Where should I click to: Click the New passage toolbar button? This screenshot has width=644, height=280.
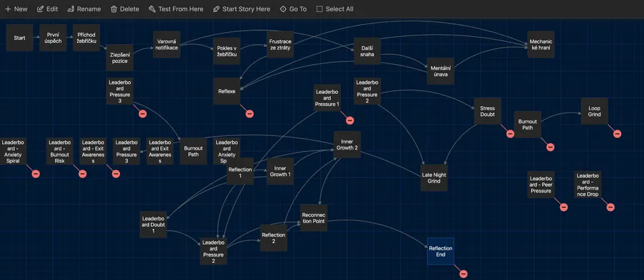point(16,9)
